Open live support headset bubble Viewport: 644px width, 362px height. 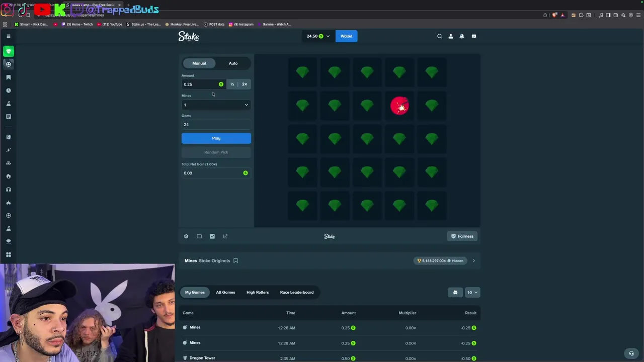631,353
